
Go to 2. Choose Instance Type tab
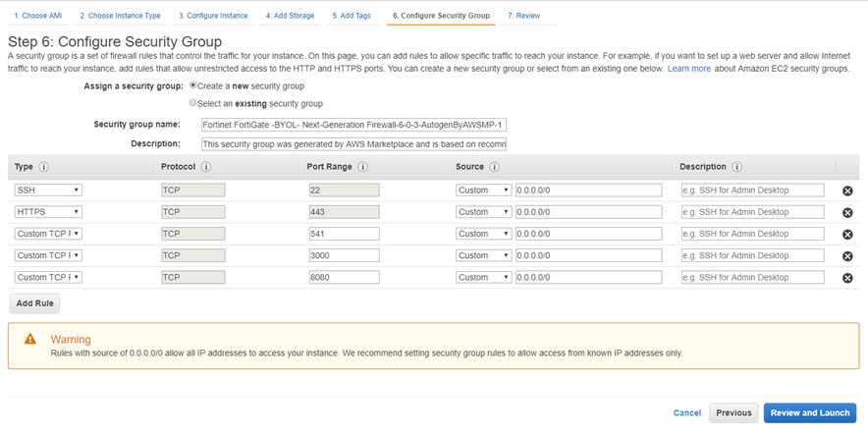[x=120, y=16]
